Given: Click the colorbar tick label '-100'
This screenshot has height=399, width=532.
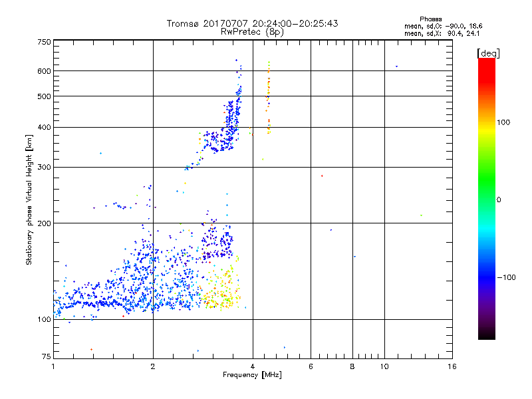Looking at the screenshot, I should (507, 277).
